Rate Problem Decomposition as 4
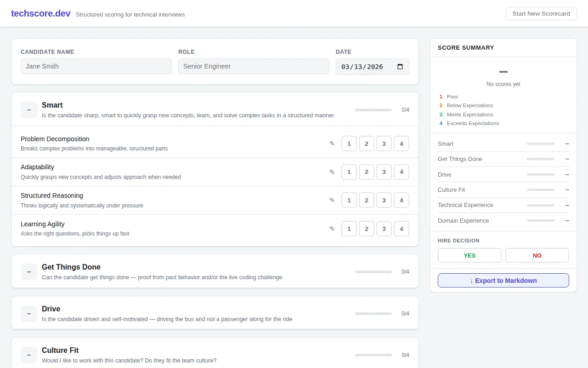Screen dimensions: 588x368 point(401,144)
